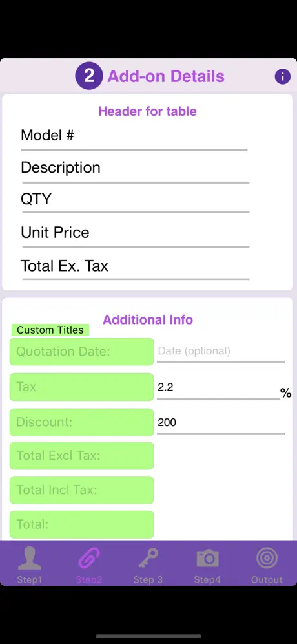Edit the Total Ex. Tax header field

tap(135, 266)
